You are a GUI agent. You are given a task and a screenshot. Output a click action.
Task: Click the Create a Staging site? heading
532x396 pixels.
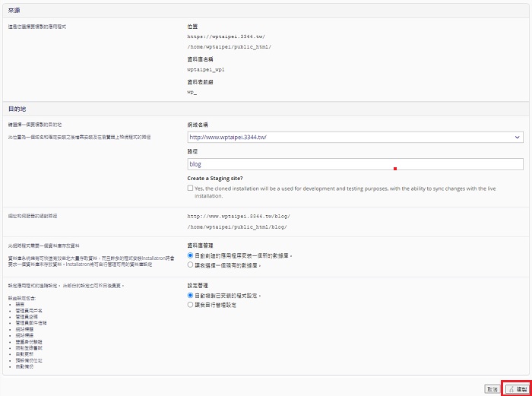(x=215, y=179)
